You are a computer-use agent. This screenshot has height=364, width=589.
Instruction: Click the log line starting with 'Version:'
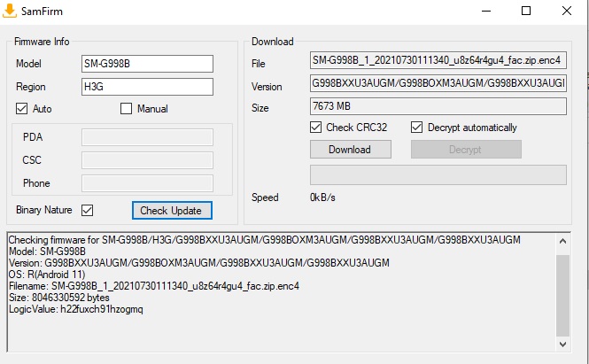coord(198,263)
